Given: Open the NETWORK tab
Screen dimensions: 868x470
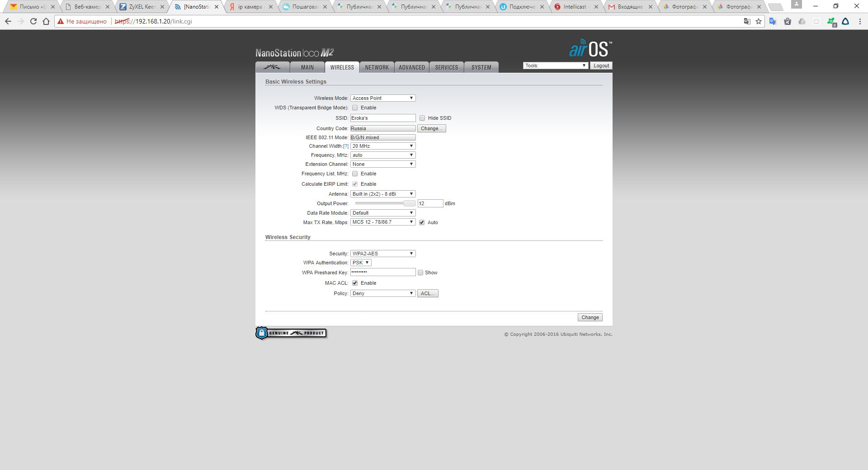Looking at the screenshot, I should (377, 67).
